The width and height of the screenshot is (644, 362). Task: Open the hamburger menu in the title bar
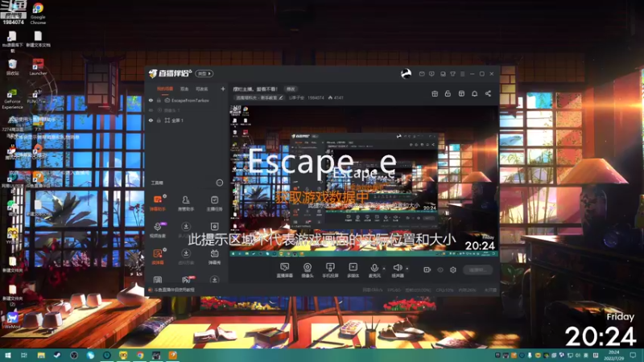pos(462,74)
